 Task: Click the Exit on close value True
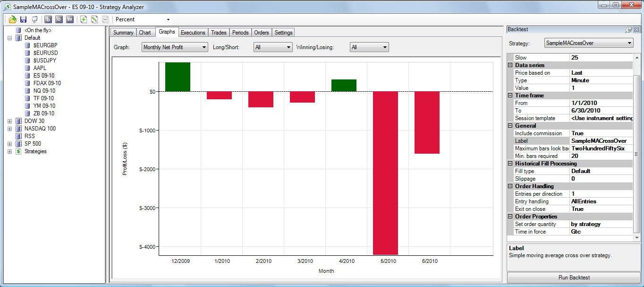[601, 209]
